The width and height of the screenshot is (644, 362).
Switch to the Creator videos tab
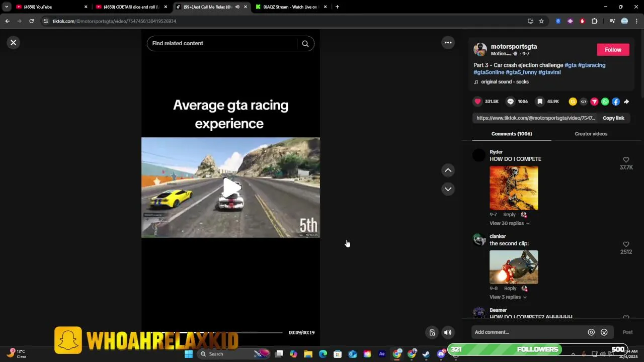click(591, 134)
